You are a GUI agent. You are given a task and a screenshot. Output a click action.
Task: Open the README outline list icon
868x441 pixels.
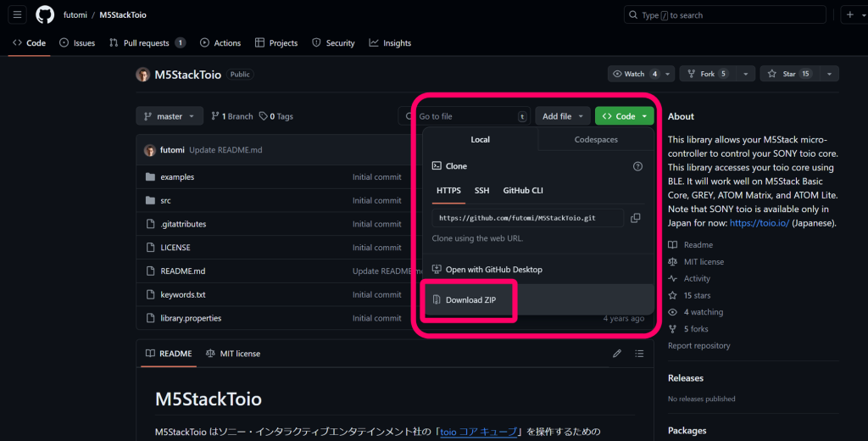pos(639,354)
